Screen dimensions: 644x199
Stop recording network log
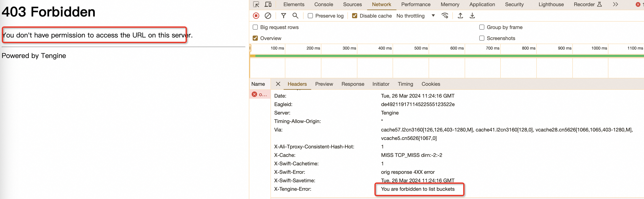pos(256,16)
